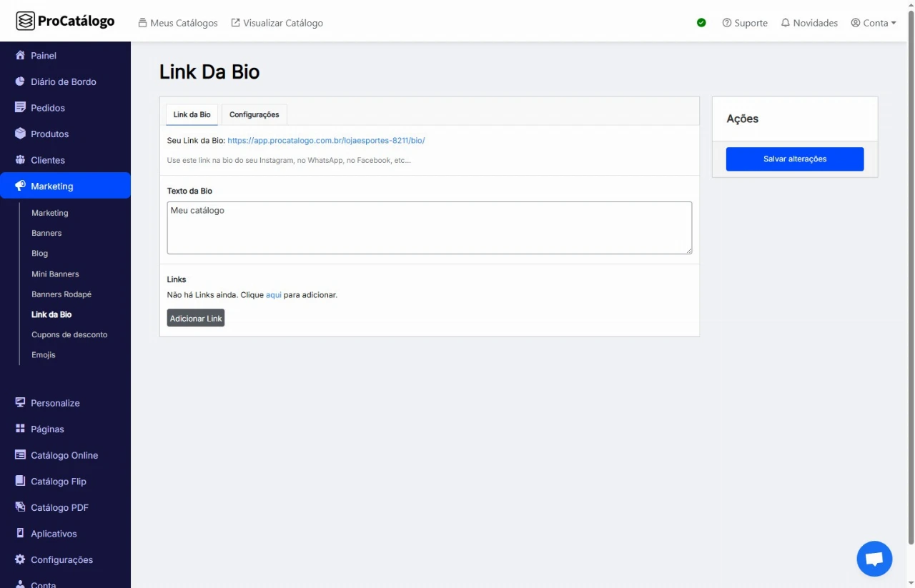This screenshot has width=915, height=588.
Task: Click the Produtos box icon
Action: (x=20, y=134)
